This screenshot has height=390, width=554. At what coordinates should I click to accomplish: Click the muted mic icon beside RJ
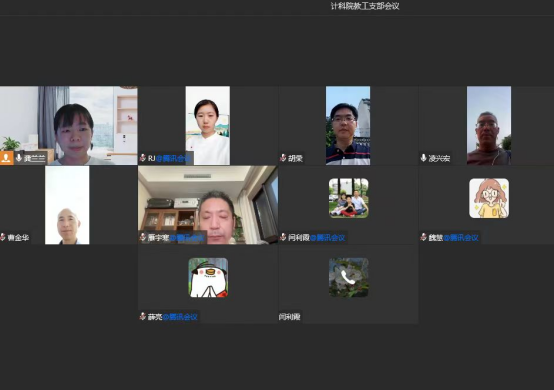pyautogui.click(x=143, y=158)
